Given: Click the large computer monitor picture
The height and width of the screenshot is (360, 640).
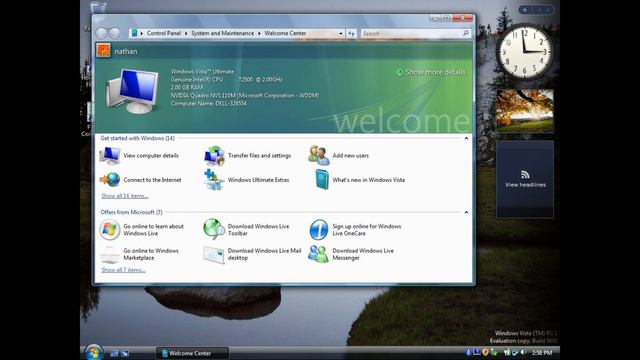Looking at the screenshot, I should pos(133,91).
